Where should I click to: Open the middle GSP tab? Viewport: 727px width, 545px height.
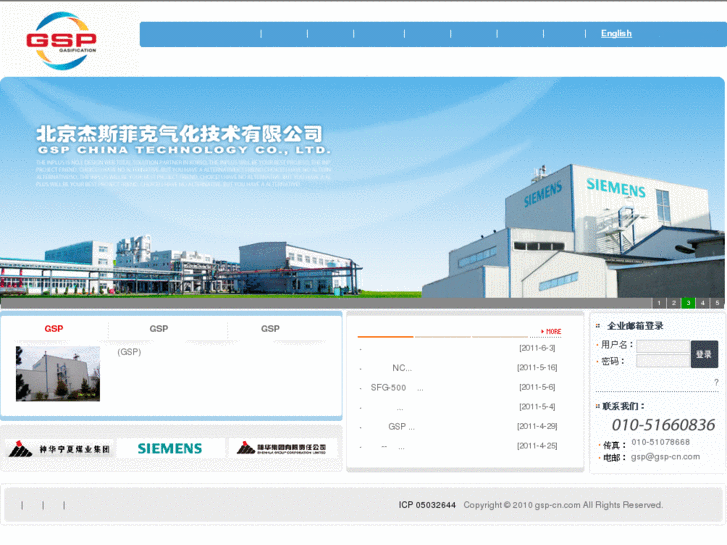[159, 328]
